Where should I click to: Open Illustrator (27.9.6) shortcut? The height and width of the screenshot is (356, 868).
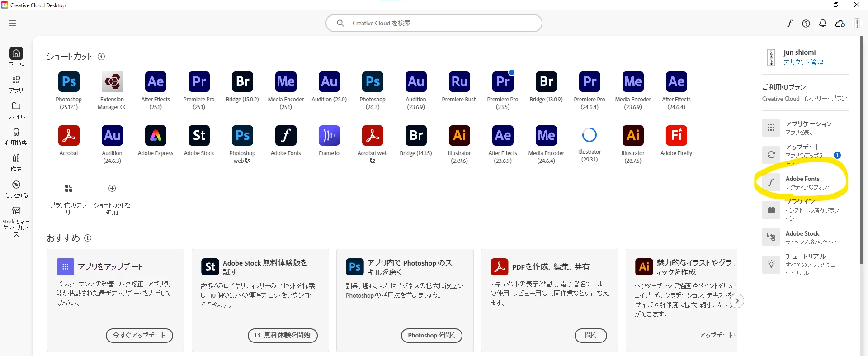click(459, 136)
